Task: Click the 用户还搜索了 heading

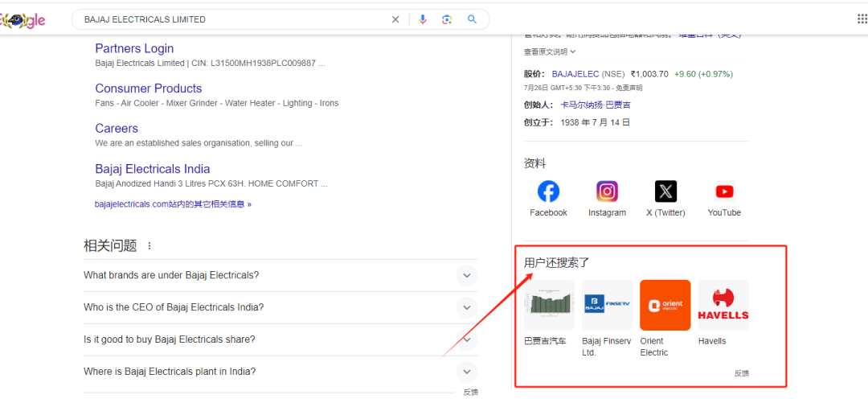Action: pos(557,263)
